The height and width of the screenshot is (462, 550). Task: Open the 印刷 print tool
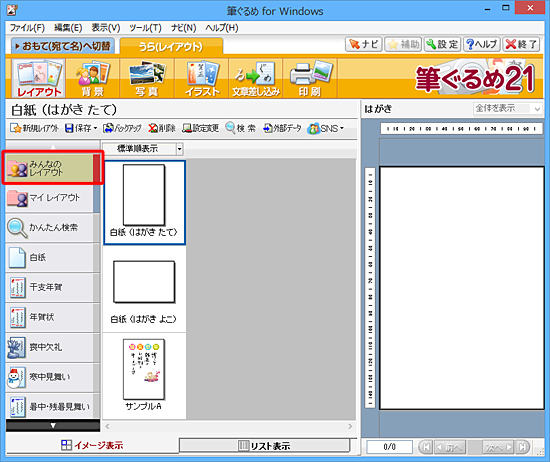pos(310,78)
